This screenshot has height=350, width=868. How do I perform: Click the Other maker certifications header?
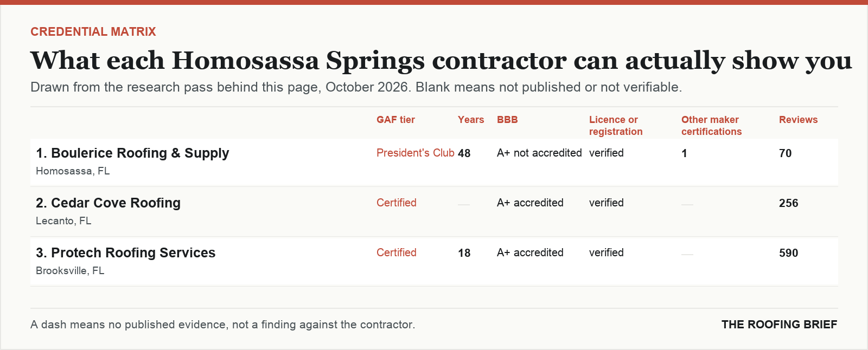pos(711,126)
